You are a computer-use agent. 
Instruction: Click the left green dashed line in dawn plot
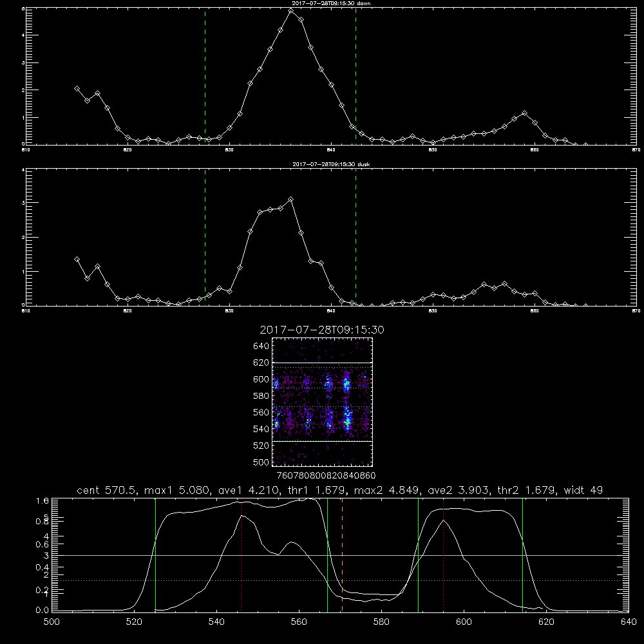point(205,76)
